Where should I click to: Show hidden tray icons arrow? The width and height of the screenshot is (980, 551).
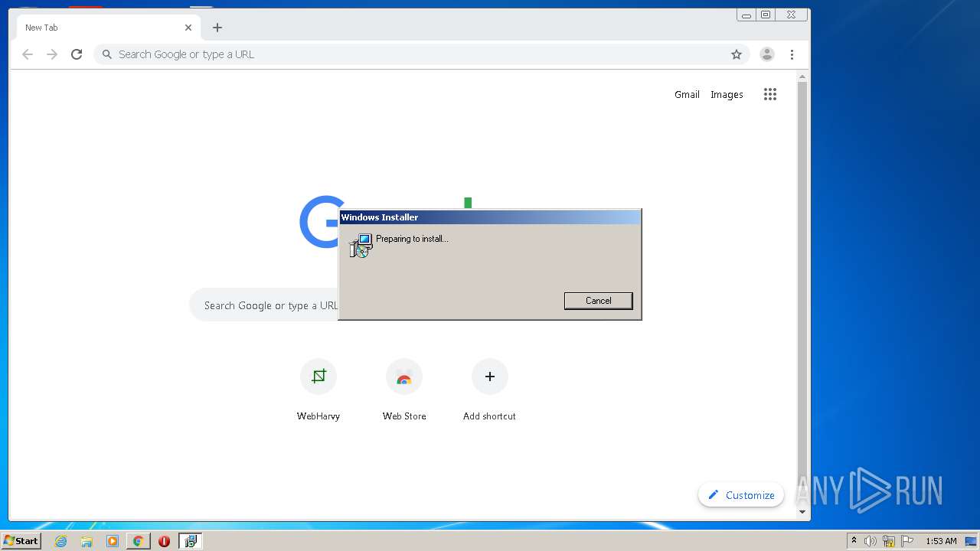pos(854,541)
